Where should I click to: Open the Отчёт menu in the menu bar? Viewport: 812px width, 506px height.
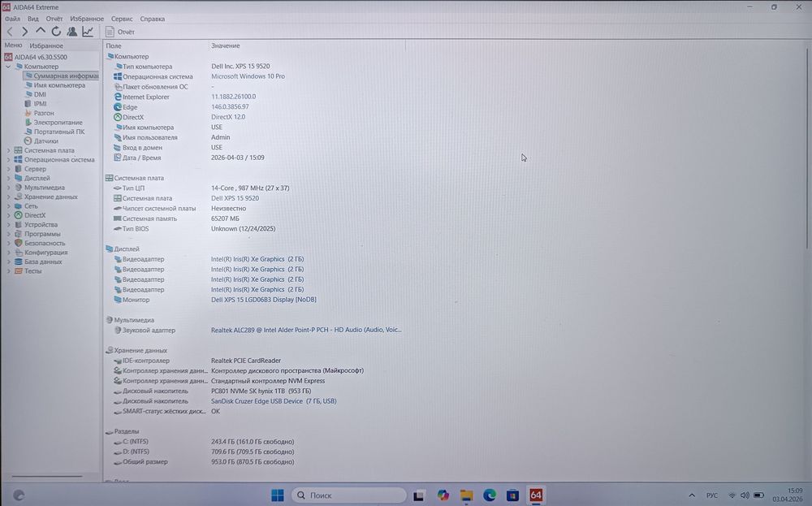(54, 19)
